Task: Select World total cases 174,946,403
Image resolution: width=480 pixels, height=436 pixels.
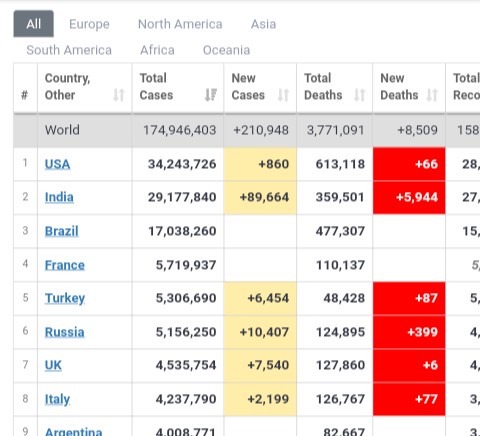Action: pyautogui.click(x=180, y=130)
